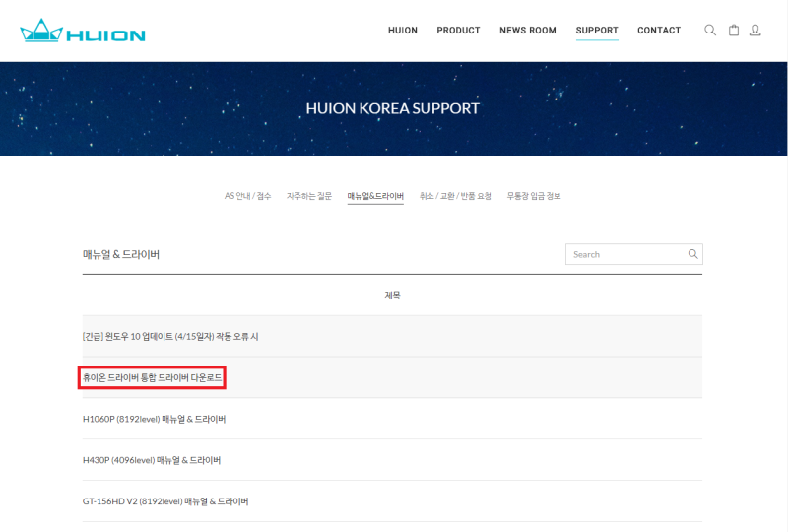Click the HUION KOREA SUPPORT banner title

[x=392, y=108]
